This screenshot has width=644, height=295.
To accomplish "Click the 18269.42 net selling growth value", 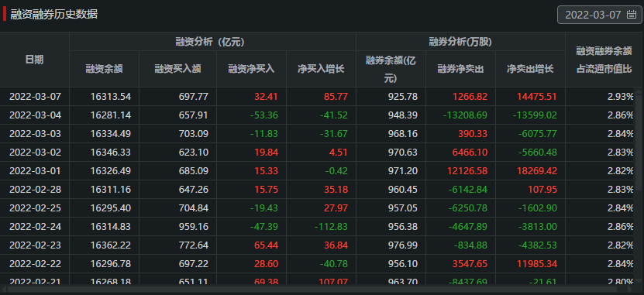I will pos(537,171).
